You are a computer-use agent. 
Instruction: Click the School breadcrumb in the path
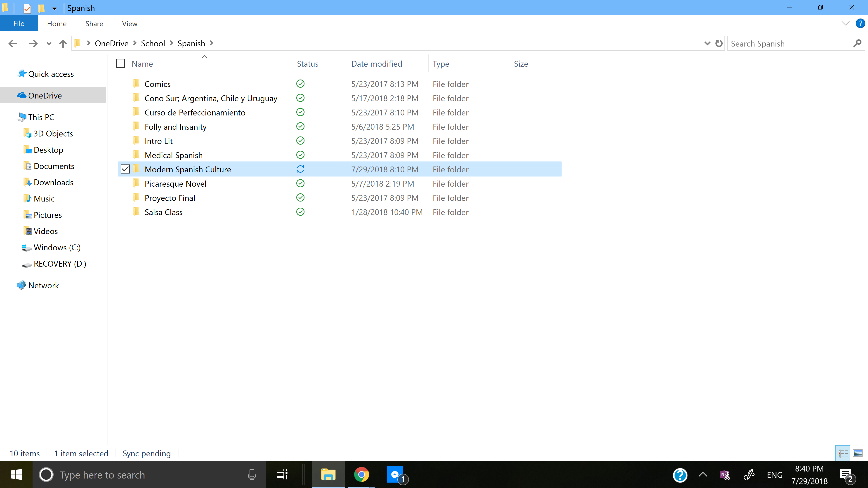click(153, 43)
